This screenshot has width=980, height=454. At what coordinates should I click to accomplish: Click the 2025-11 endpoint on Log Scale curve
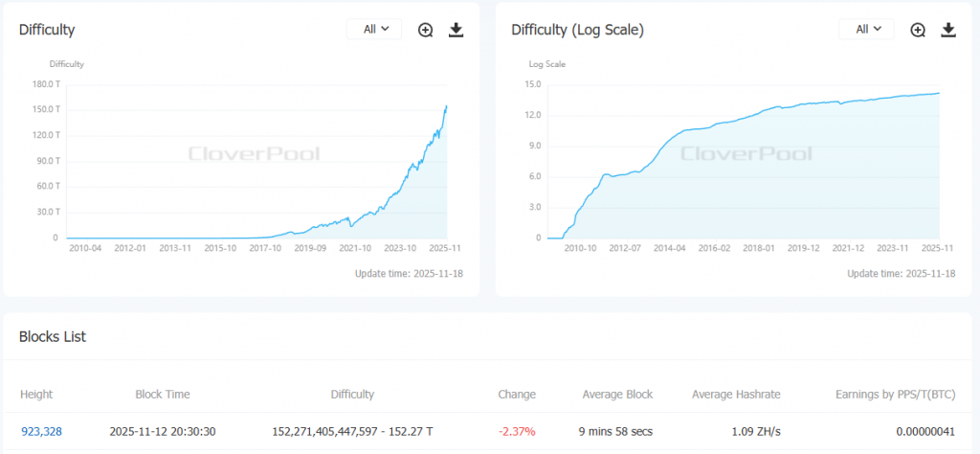pyautogui.click(x=939, y=93)
